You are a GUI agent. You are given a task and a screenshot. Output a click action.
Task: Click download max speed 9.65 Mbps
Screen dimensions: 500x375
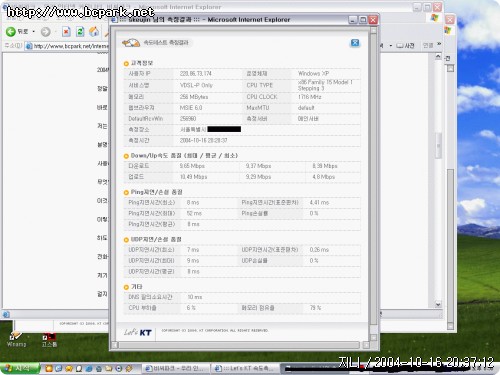192,166
